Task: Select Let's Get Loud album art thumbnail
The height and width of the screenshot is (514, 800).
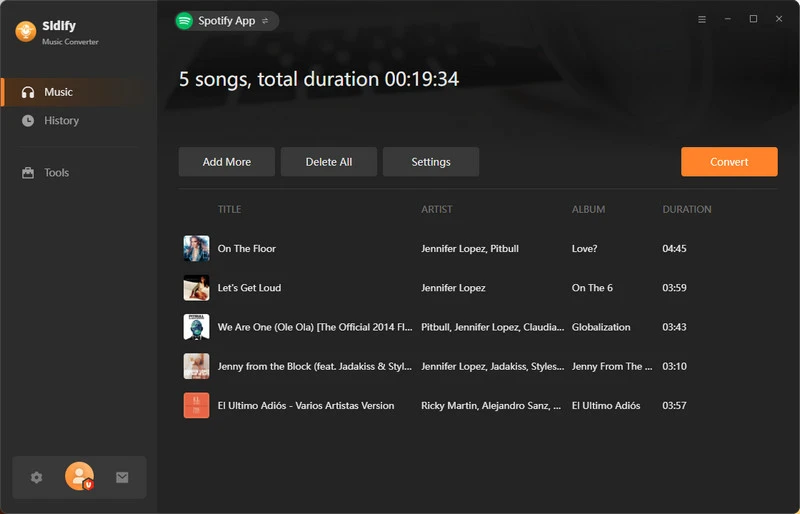Action: 196,288
